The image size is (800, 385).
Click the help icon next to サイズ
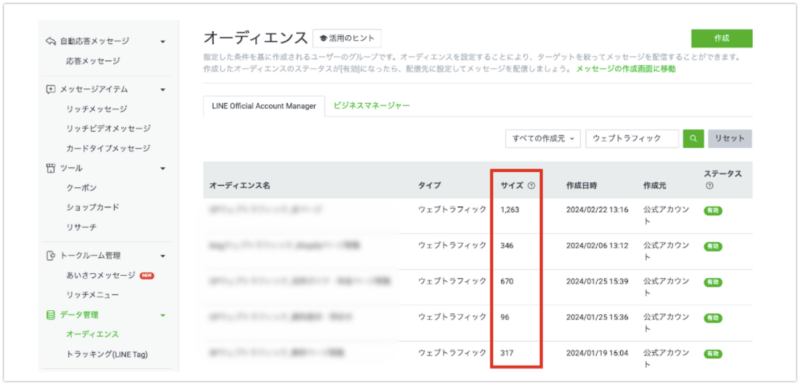pyautogui.click(x=531, y=186)
